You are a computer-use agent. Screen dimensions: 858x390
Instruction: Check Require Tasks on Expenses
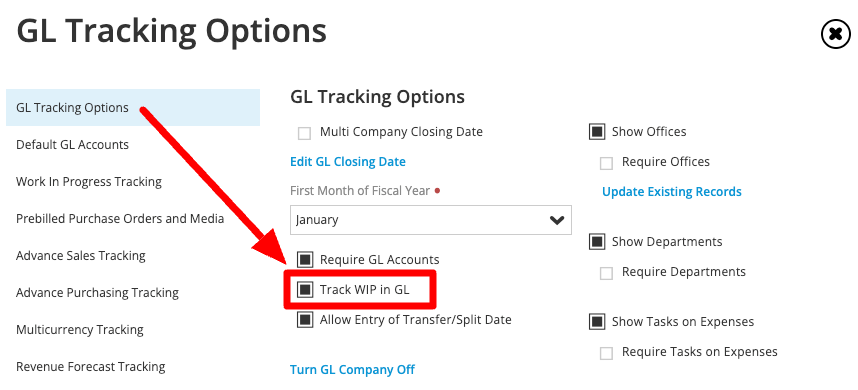coord(606,353)
